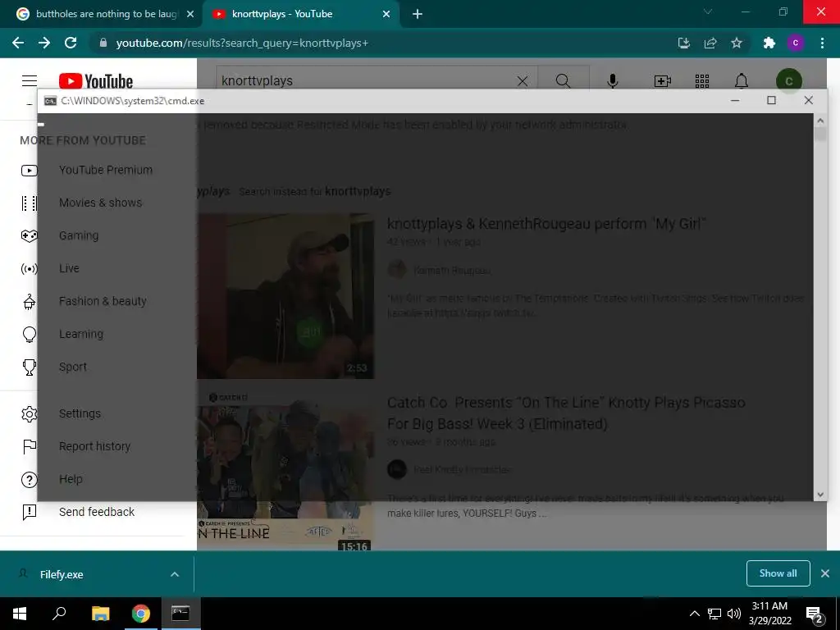This screenshot has width=840, height=630.
Task: Close the Google search tab
Action: point(190,14)
